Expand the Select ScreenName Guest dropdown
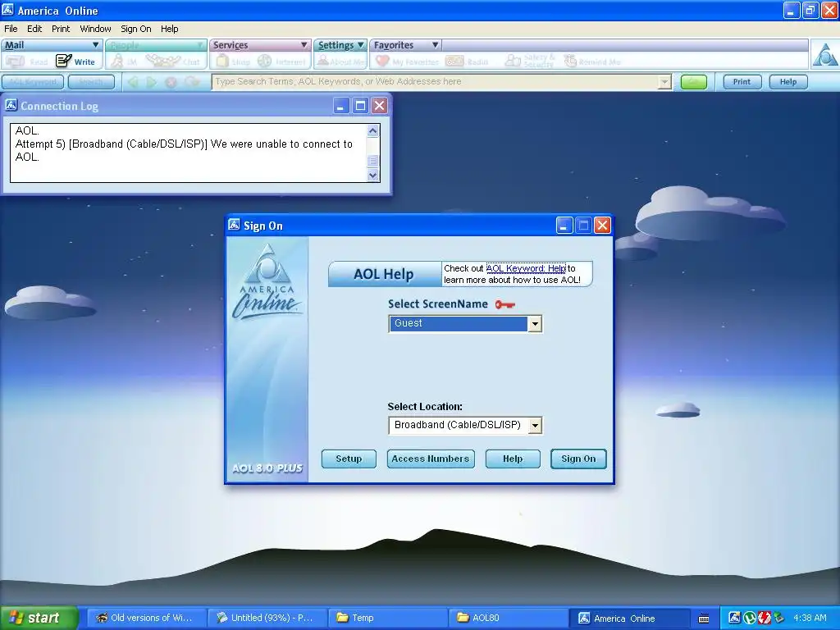 pos(535,323)
